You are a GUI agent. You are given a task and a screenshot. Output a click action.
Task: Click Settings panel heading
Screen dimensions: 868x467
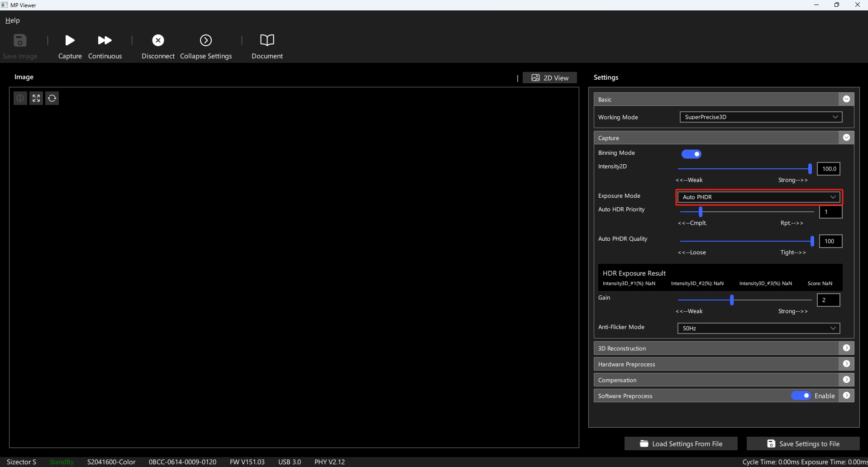pyautogui.click(x=606, y=77)
